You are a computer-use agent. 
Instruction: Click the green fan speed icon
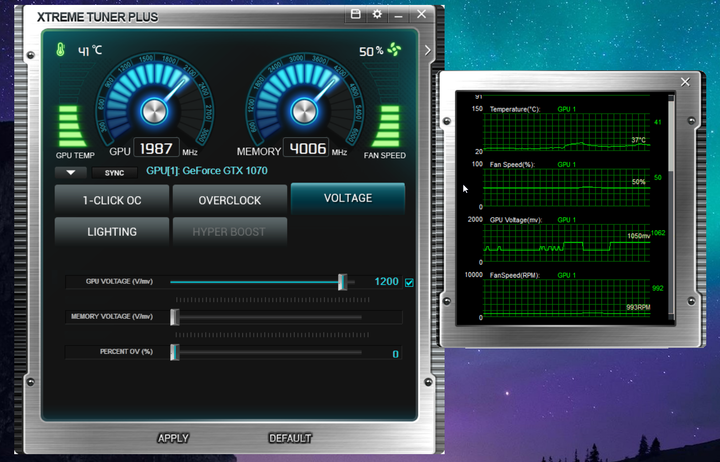(394, 49)
